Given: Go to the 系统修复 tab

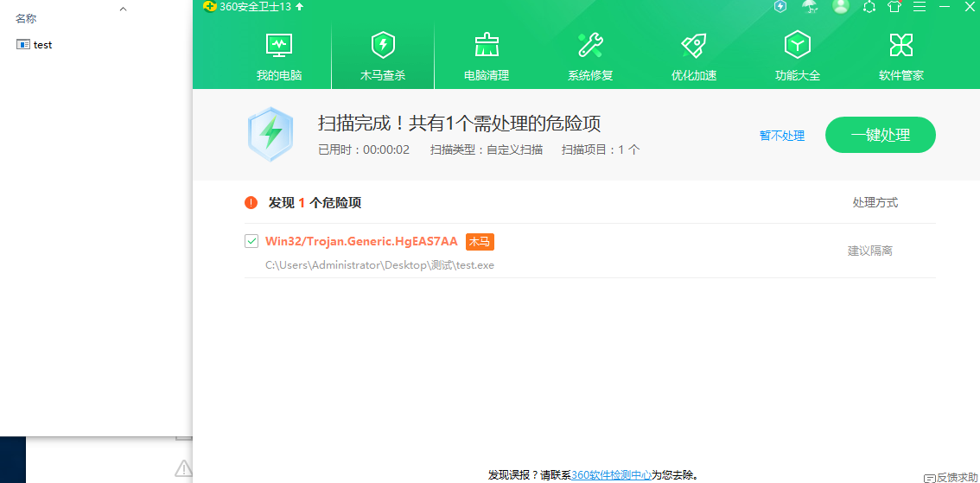Looking at the screenshot, I should click(590, 57).
